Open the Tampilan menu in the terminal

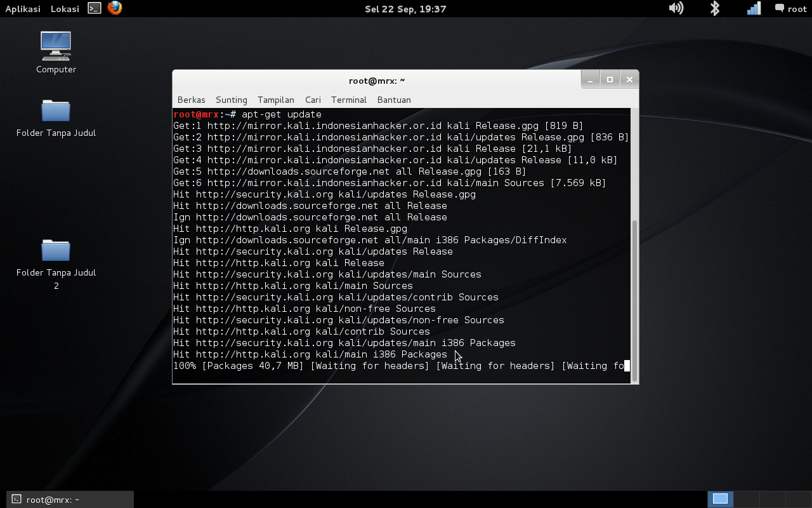tap(276, 100)
